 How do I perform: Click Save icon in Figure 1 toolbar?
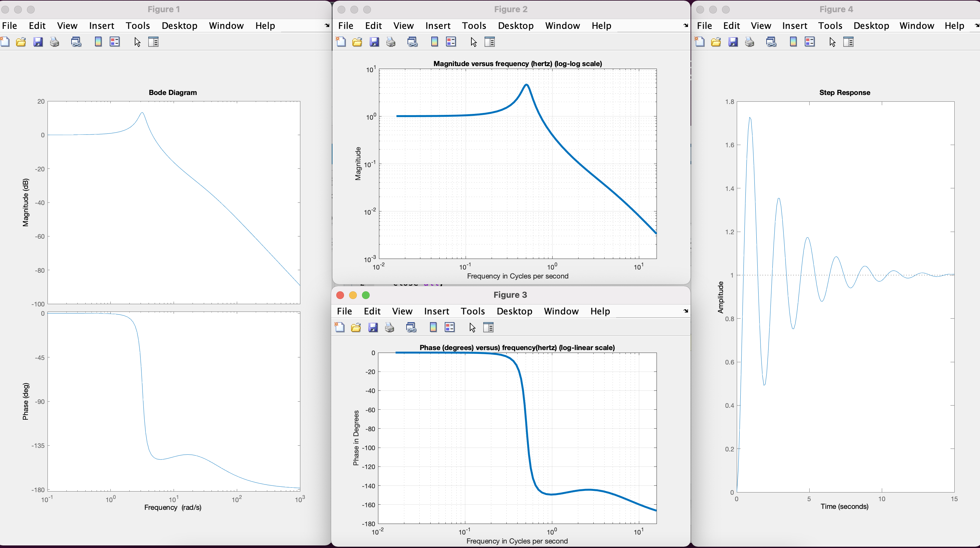[x=38, y=42]
